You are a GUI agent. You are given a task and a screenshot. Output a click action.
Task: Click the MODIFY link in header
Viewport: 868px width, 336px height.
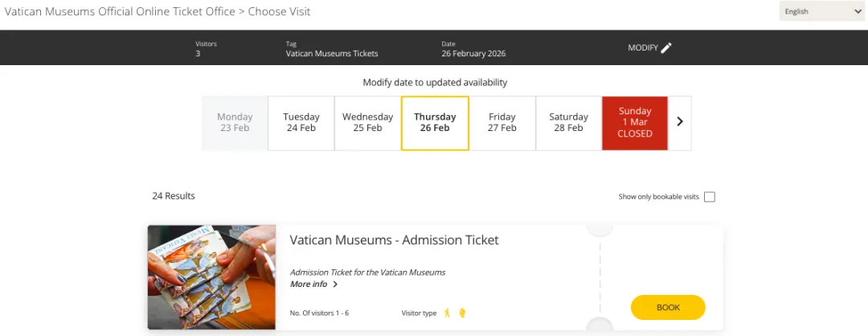643,47
